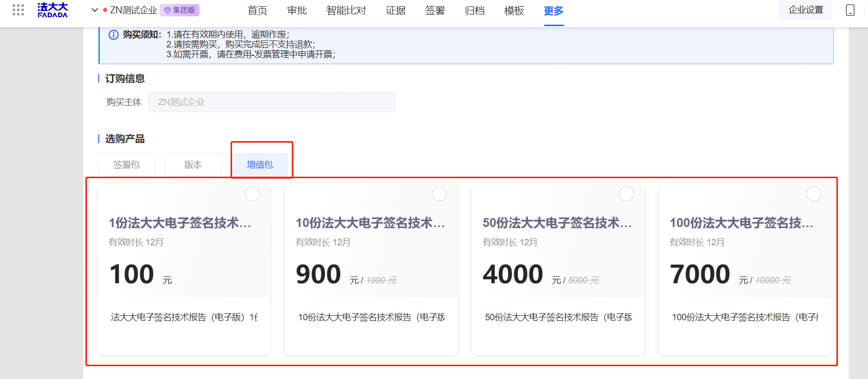Click the 10份法大大电子签名技术 card title
Screen dimensions: 868x379
[370, 223]
